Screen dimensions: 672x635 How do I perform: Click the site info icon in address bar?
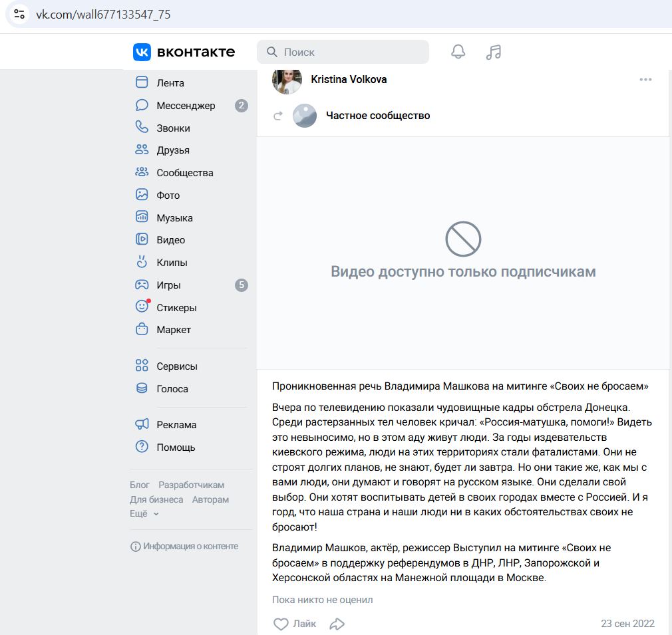(x=19, y=14)
